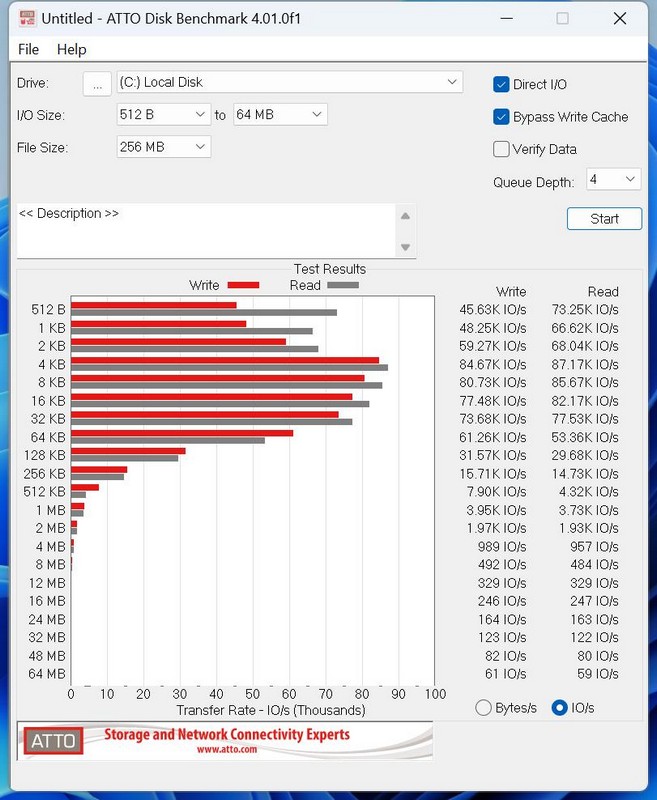
Task: Uncheck the Direct I/O checkbox
Action: click(x=502, y=85)
